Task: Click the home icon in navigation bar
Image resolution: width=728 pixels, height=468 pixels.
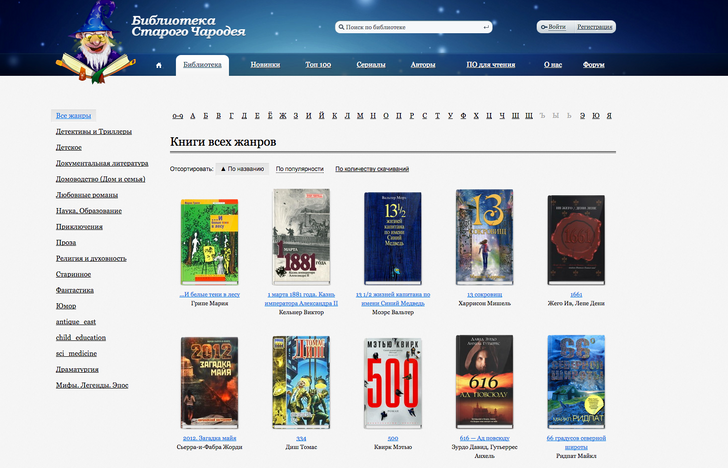Action: pyautogui.click(x=158, y=65)
